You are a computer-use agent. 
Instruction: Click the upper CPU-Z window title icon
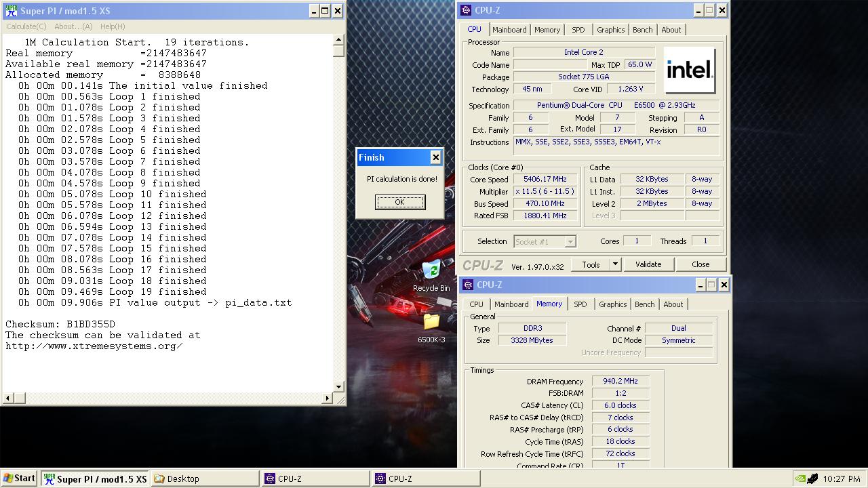pos(465,10)
